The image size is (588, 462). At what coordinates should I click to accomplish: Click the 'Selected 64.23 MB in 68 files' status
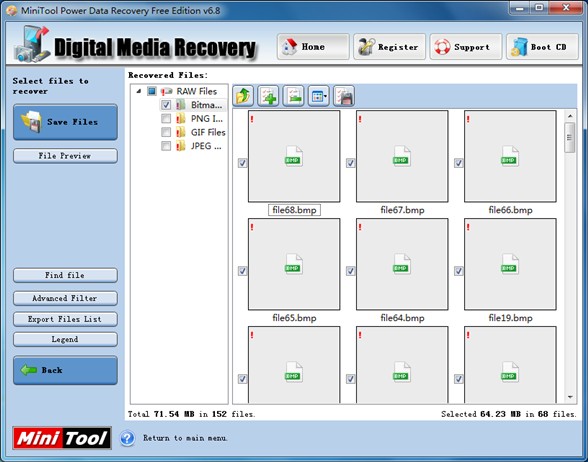508,414
